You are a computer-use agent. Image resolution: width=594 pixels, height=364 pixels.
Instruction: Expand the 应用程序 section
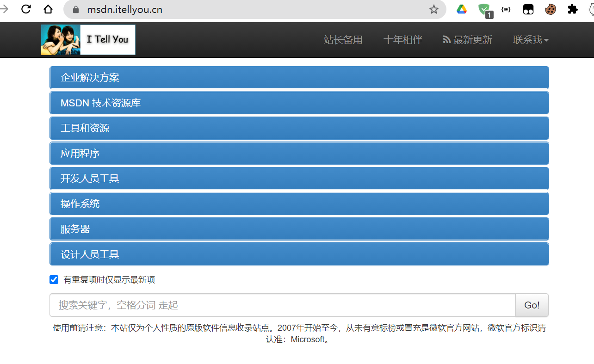point(299,153)
